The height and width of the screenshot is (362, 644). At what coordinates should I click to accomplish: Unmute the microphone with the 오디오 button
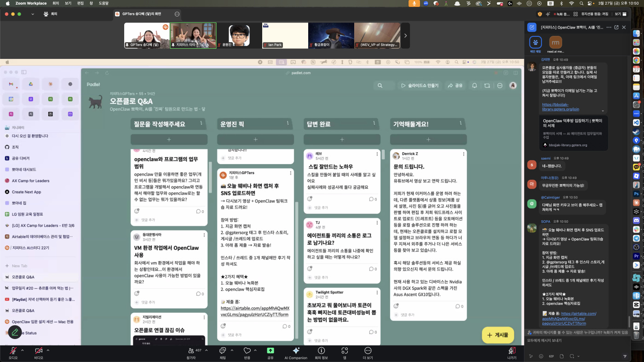[x=13, y=351]
